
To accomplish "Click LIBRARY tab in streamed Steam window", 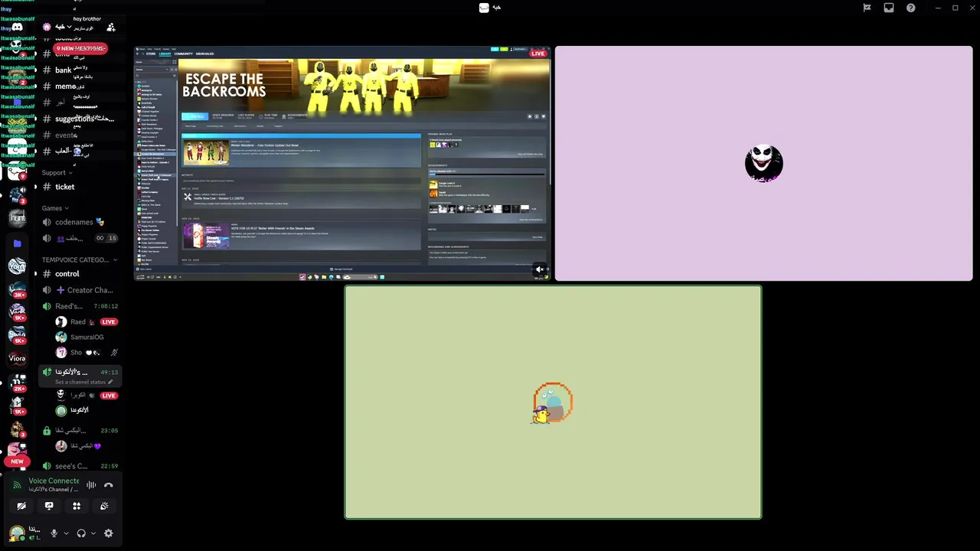I will [x=165, y=54].
